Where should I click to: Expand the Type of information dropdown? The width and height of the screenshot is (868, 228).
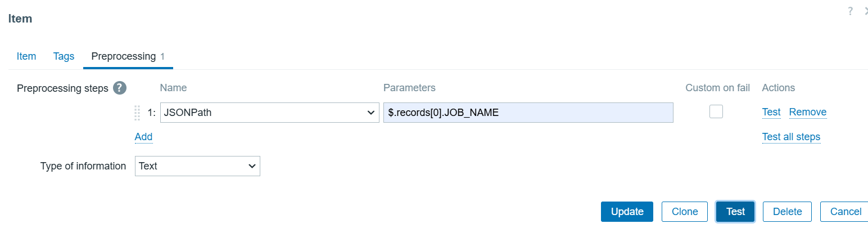pos(197,166)
